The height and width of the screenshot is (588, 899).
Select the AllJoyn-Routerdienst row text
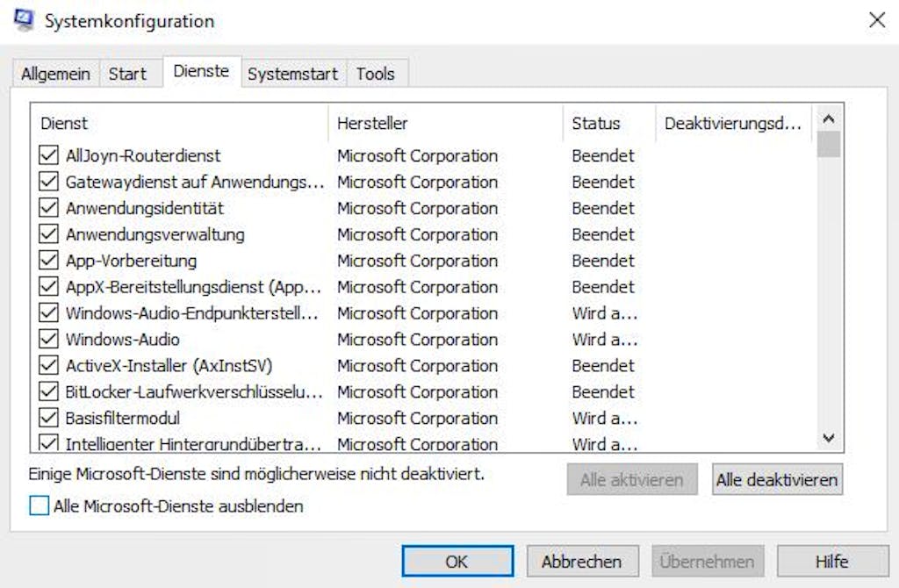(x=143, y=155)
